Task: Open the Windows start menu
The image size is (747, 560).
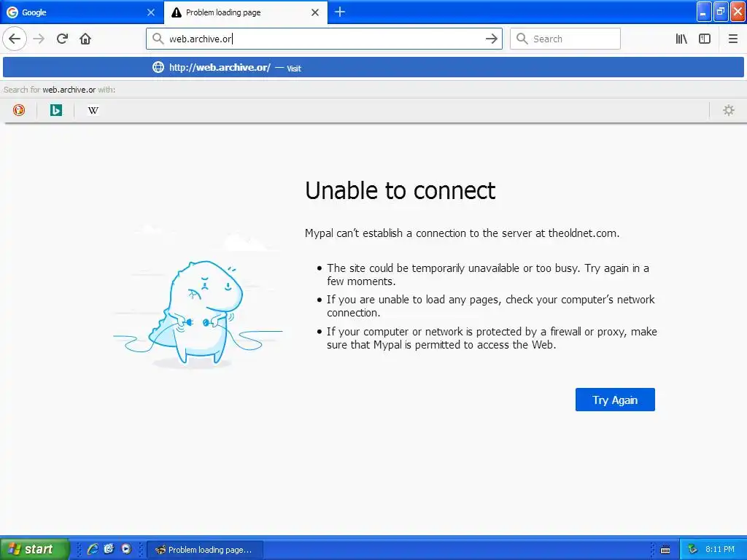Action: [34, 549]
